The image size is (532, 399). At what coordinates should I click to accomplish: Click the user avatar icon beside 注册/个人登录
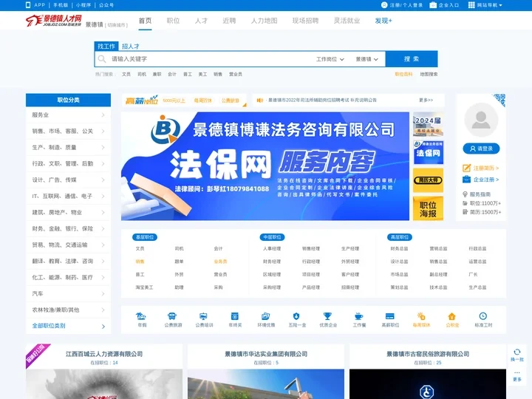(x=384, y=4)
